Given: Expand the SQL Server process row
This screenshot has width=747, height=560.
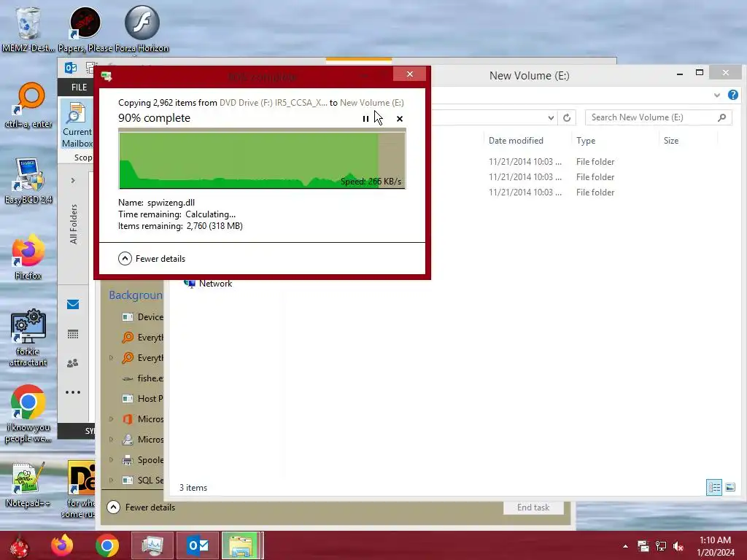Looking at the screenshot, I should [112, 480].
